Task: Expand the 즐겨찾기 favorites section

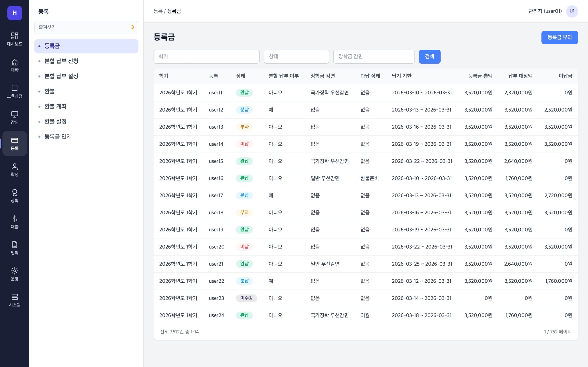Action: (x=86, y=27)
